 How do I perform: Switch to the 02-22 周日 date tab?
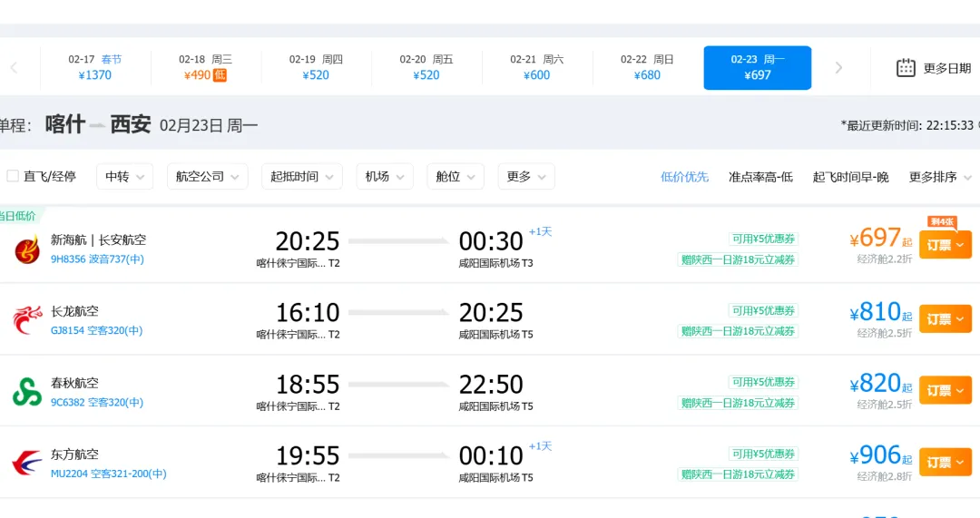coord(647,68)
